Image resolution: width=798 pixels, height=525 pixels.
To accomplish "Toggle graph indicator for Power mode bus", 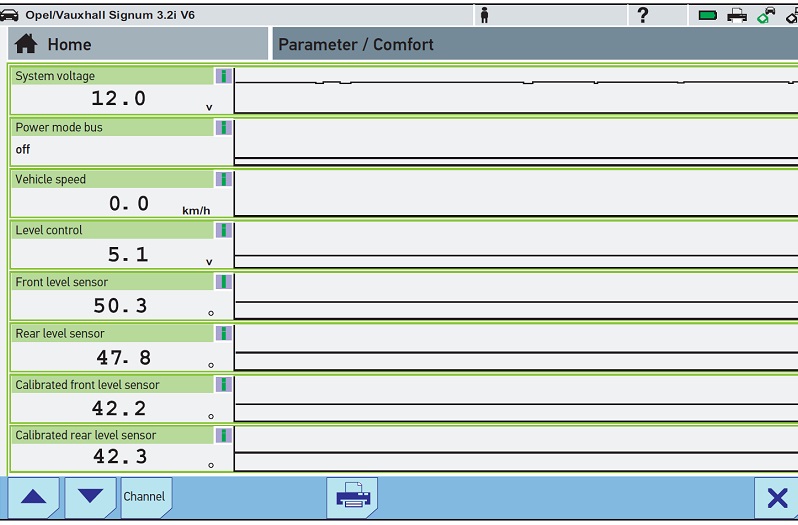I will tap(224, 127).
